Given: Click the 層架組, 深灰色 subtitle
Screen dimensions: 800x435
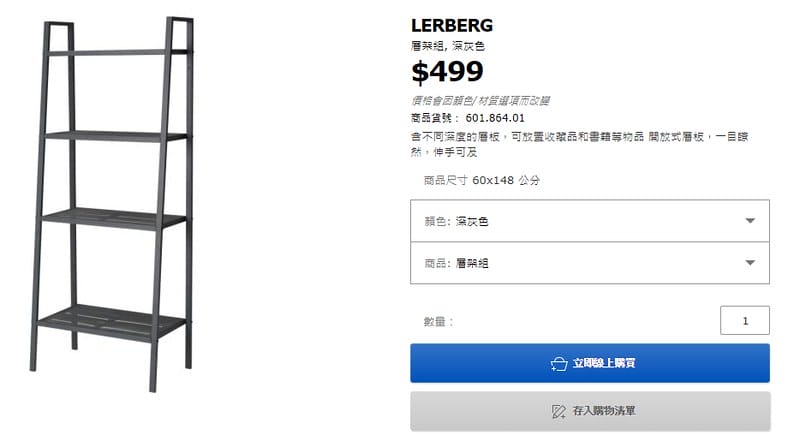Looking at the screenshot, I should tap(448, 46).
